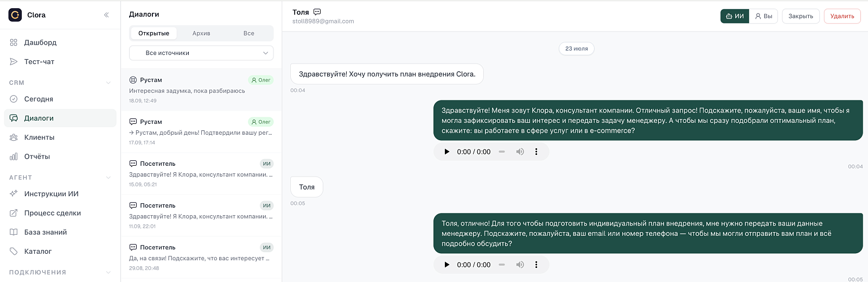The height and width of the screenshot is (282, 868).
Task: Click the message about план внедрения Clora
Action: coord(387,74)
